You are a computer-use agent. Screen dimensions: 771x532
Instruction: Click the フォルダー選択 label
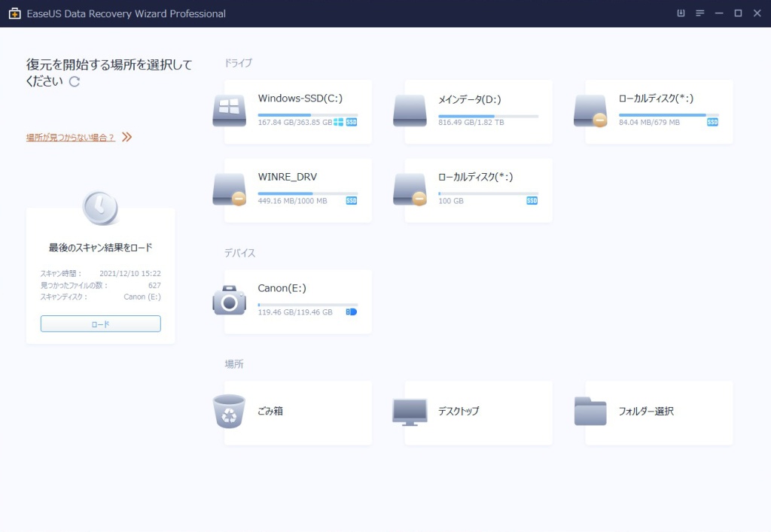click(x=645, y=411)
